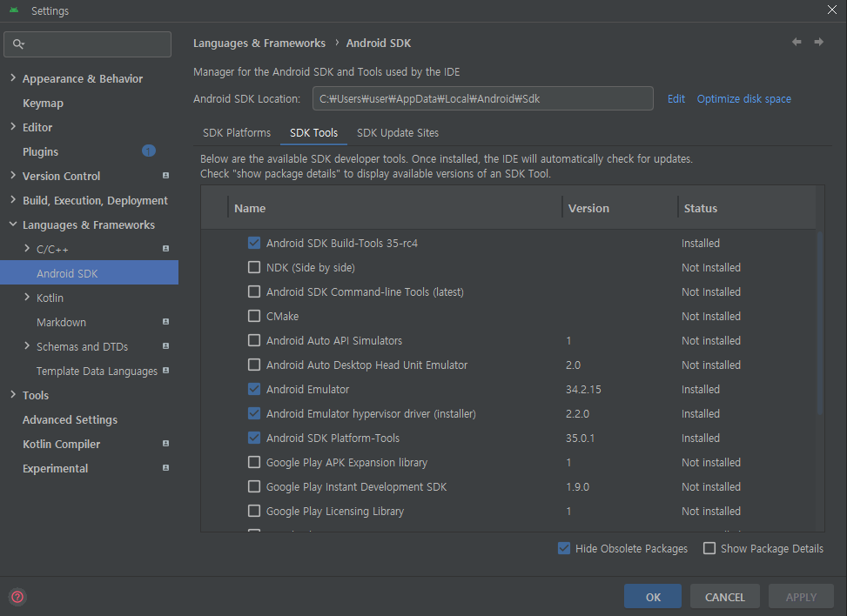Image resolution: width=847 pixels, height=616 pixels.
Task: Tick the CMake checkbox
Action: tap(254, 316)
